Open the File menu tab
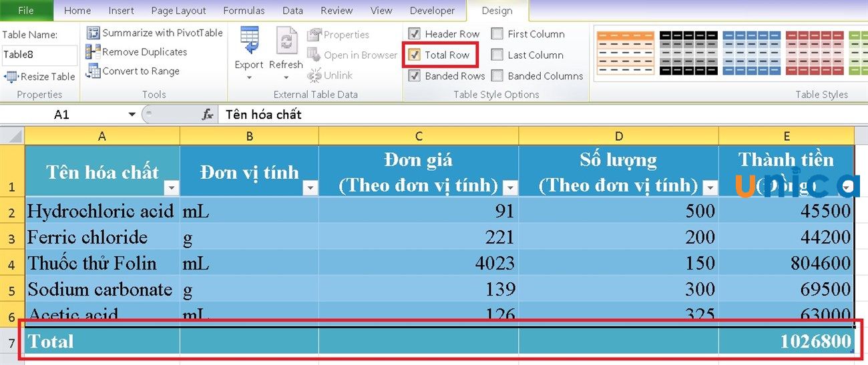This screenshot has width=868, height=365. (26, 11)
